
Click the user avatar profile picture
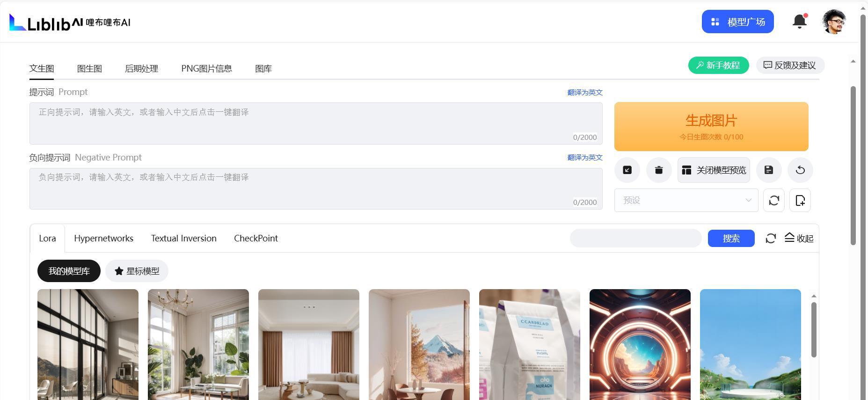(834, 22)
